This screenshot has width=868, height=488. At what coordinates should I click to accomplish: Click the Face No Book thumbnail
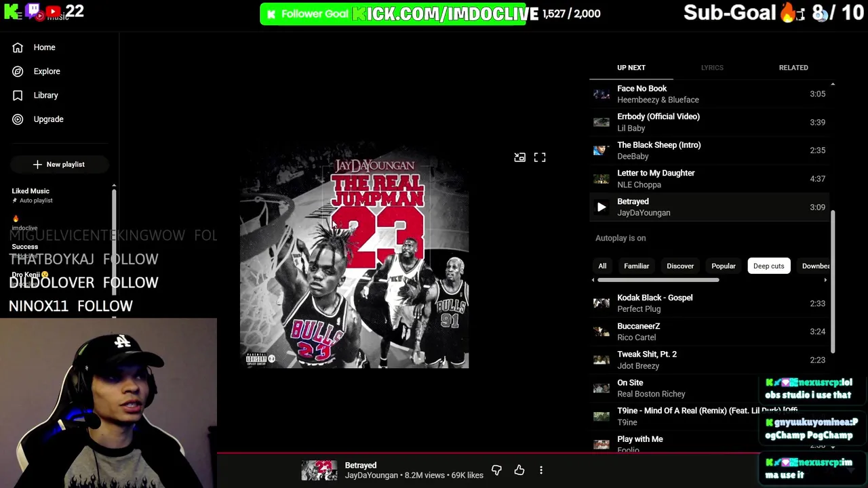(x=601, y=94)
